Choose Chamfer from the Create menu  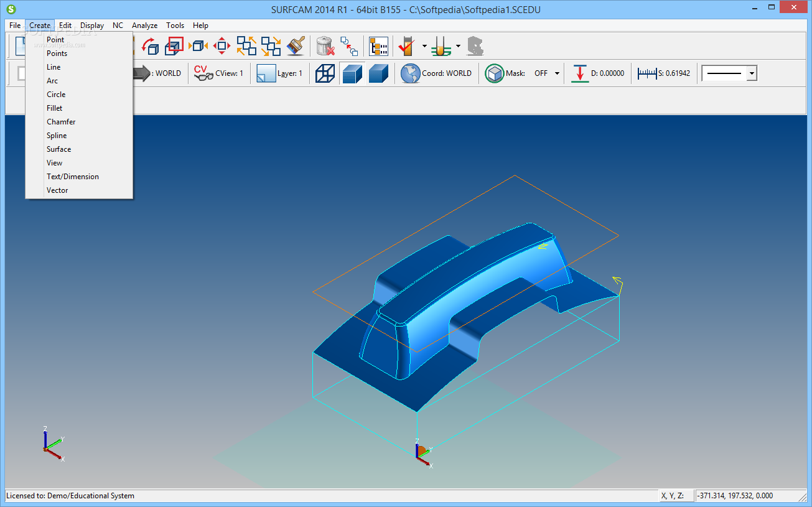point(79,122)
